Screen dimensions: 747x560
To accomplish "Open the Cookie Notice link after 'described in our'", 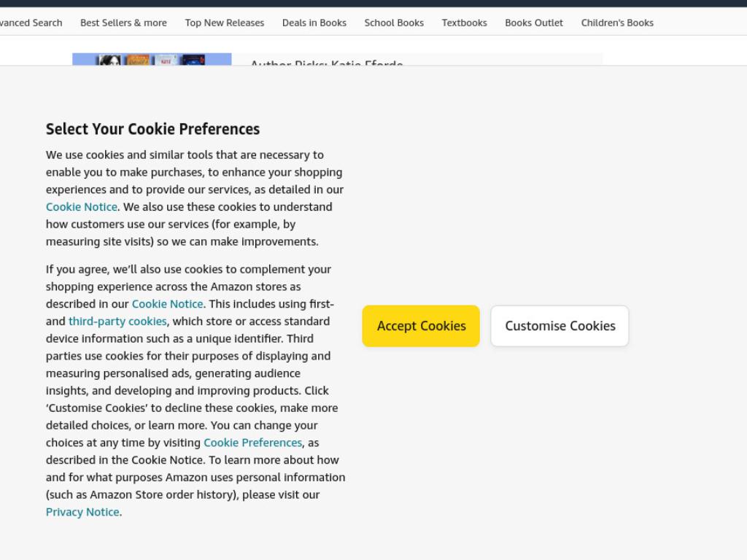I will tap(167, 304).
